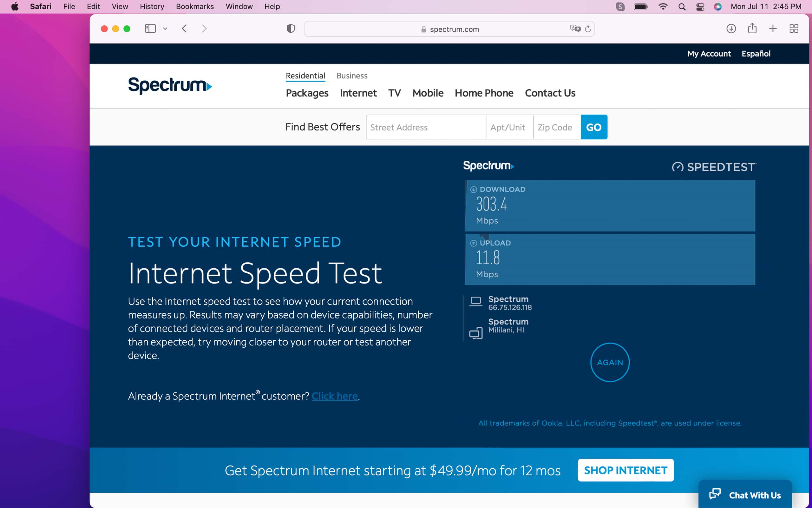Screen dimensions: 812x508
Task: Open a new tab with the plus icon
Action: pos(773,29)
